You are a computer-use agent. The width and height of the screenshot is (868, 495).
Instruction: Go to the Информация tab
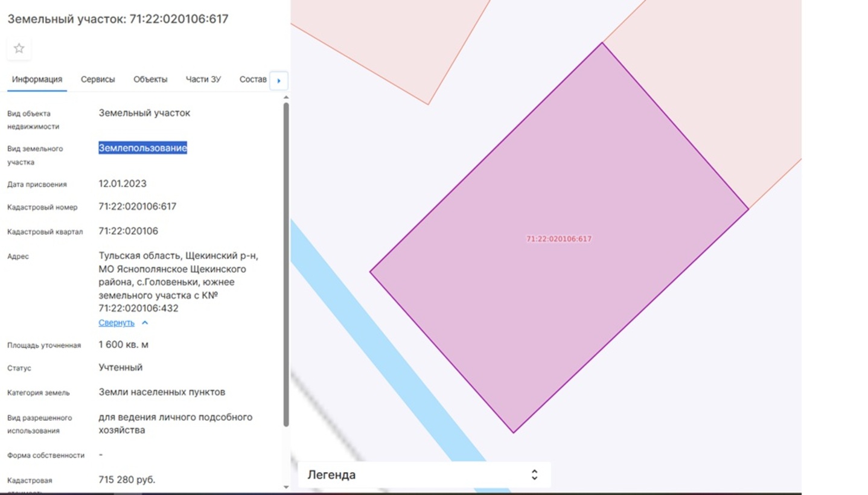[x=37, y=79]
